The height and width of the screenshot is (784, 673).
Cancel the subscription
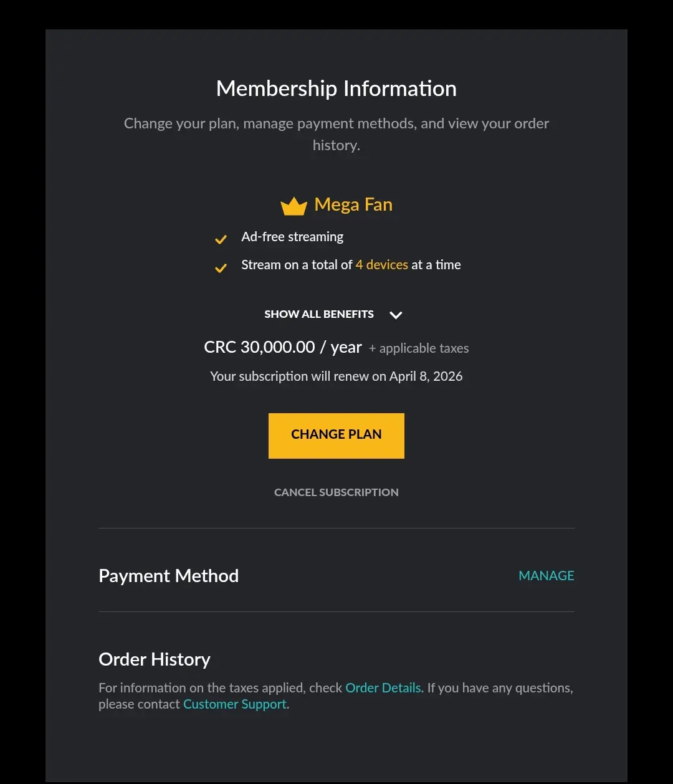336,492
